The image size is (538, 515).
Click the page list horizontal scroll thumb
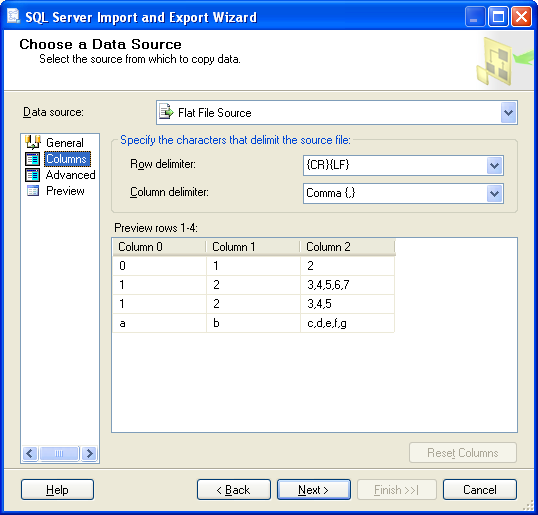59,454
